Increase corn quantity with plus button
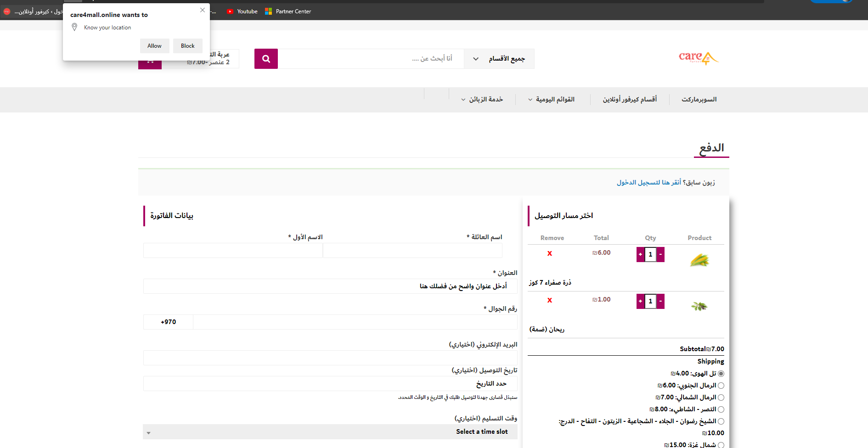868x448 pixels. [641, 254]
